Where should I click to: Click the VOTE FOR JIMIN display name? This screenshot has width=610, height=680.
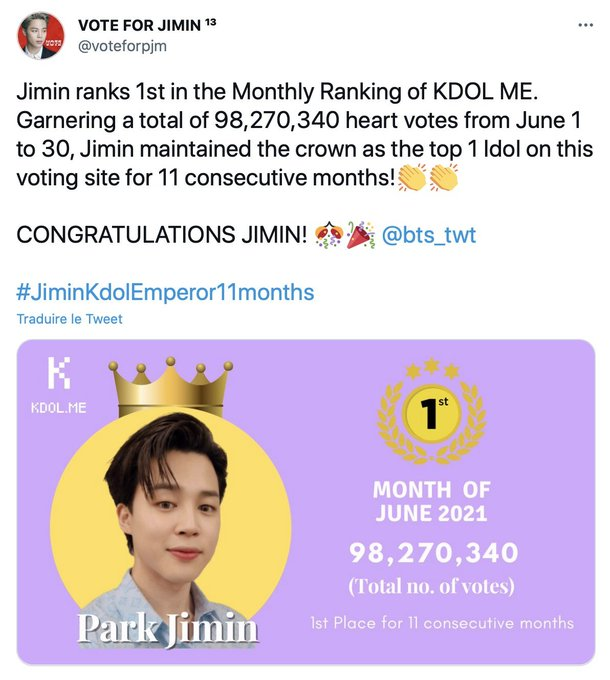click(x=140, y=26)
